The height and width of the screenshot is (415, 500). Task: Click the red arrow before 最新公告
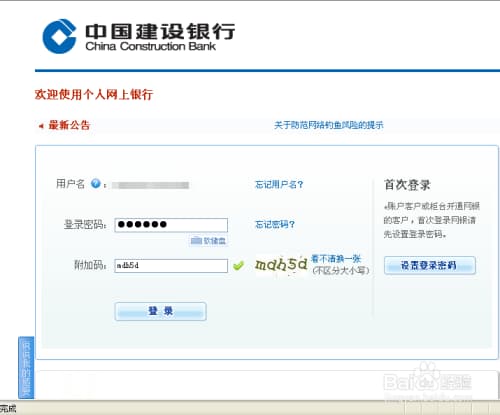tap(41, 126)
